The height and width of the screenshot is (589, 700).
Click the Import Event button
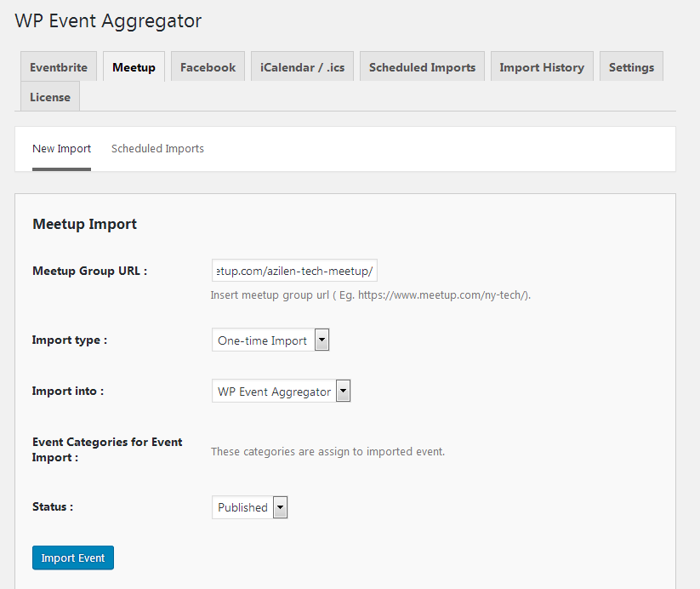click(73, 558)
